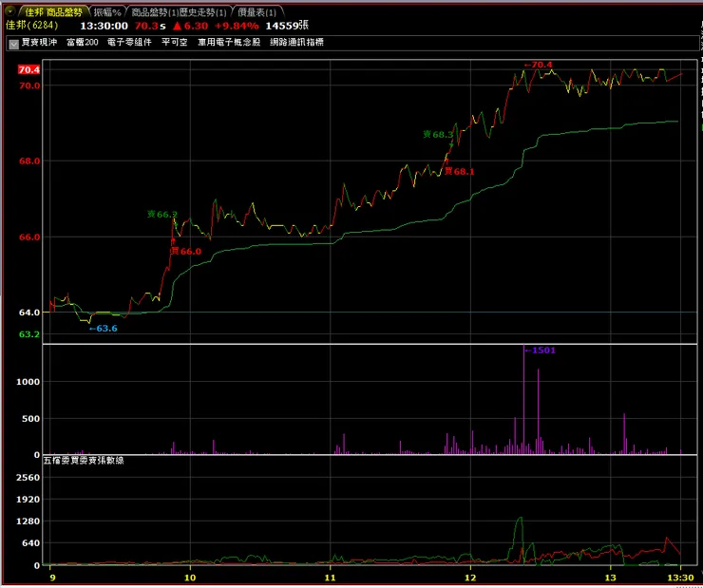Click the 66.0 price axis label
703x588 pixels.
(x=29, y=237)
